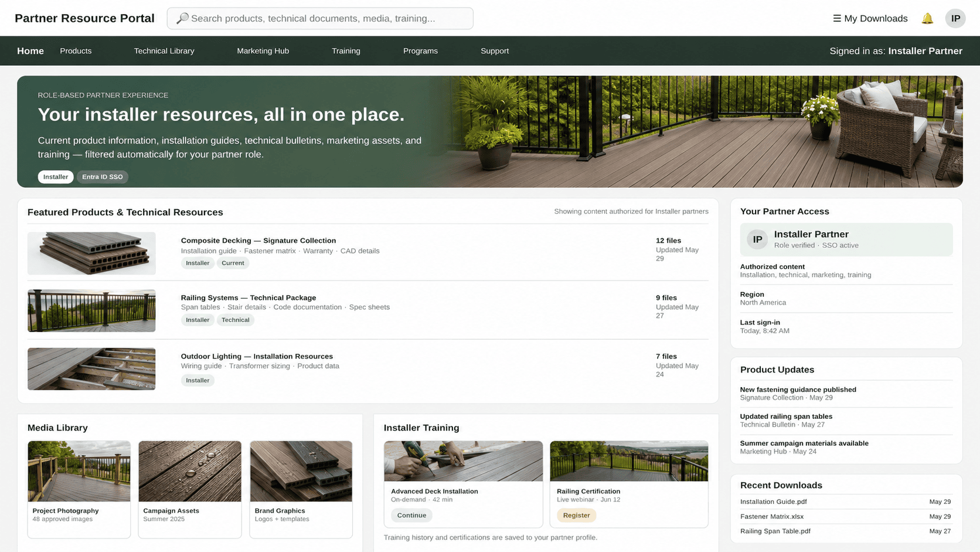Click the 7 files count for Outdoor Lighting
Screen dimensions: 980x552
click(x=666, y=356)
